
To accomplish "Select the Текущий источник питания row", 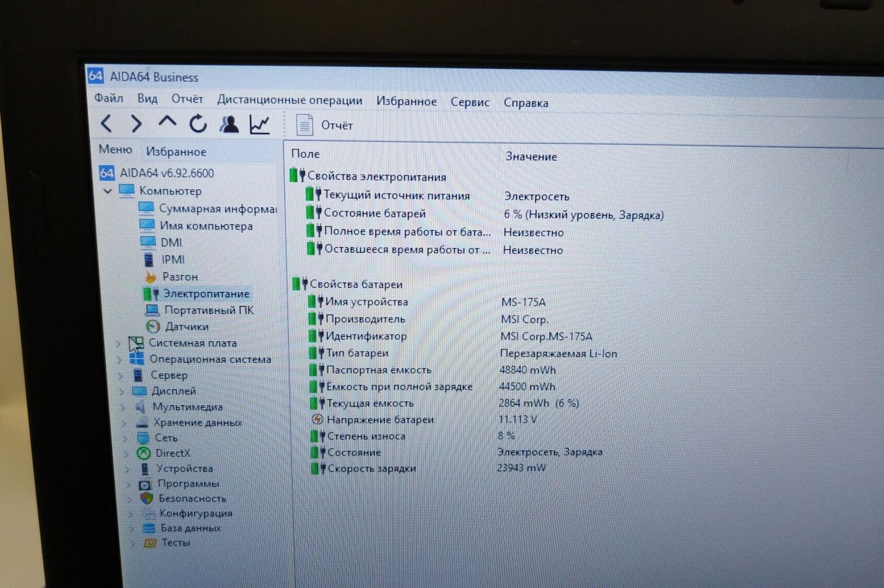I will (396, 195).
